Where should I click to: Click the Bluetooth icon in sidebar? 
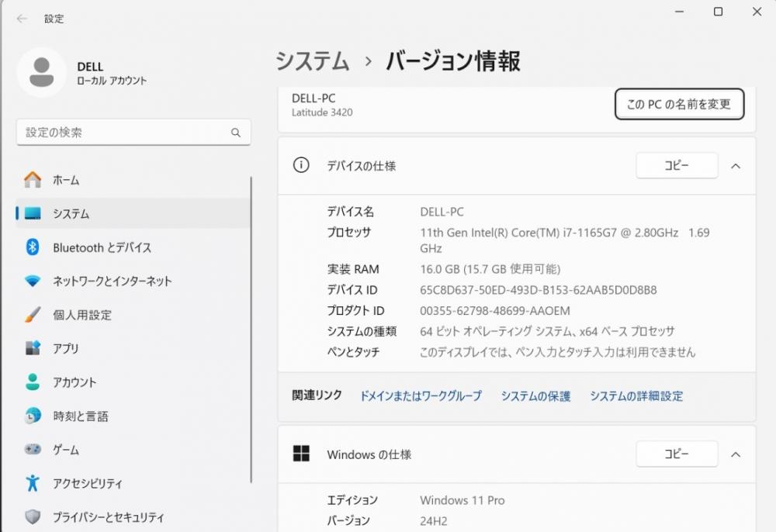pos(33,247)
